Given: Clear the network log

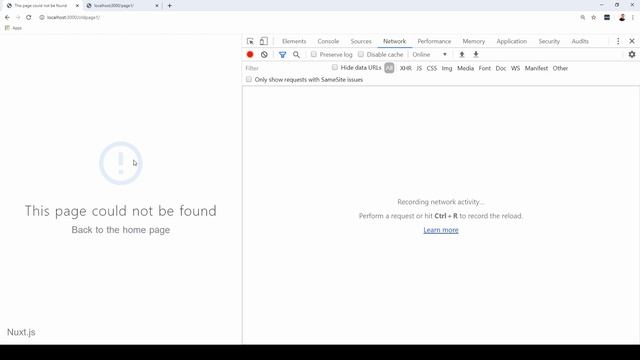Looking at the screenshot, I should [x=264, y=54].
